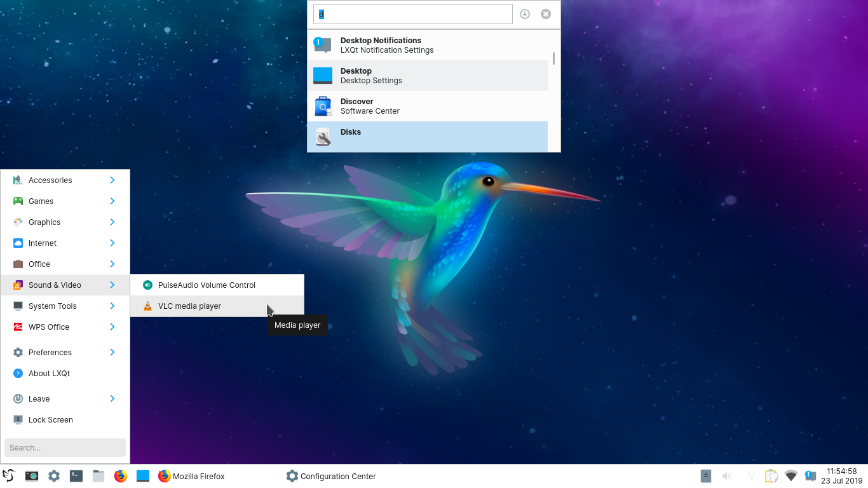Image resolution: width=868 pixels, height=488 pixels.
Task: Open the network Wi-Fi tray icon
Action: point(791,475)
